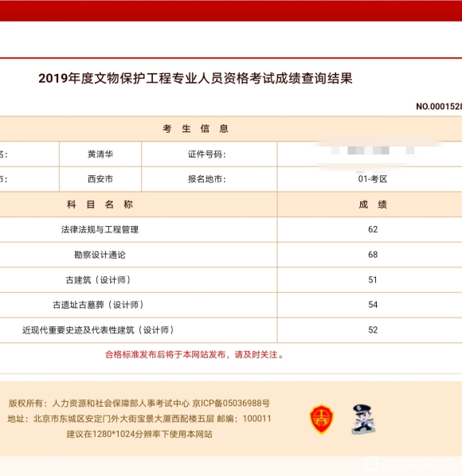Click the serial number NO.0001528
Image resolution: width=462 pixels, height=476 pixels.
point(439,106)
